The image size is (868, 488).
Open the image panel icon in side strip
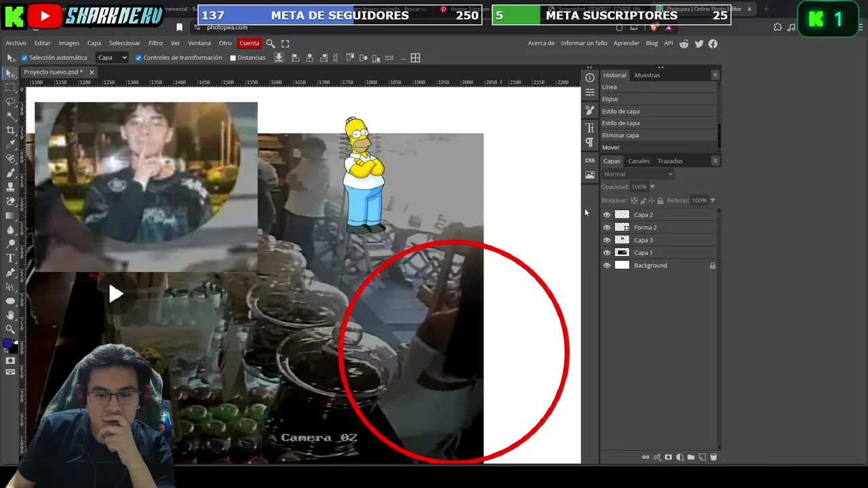(x=590, y=175)
